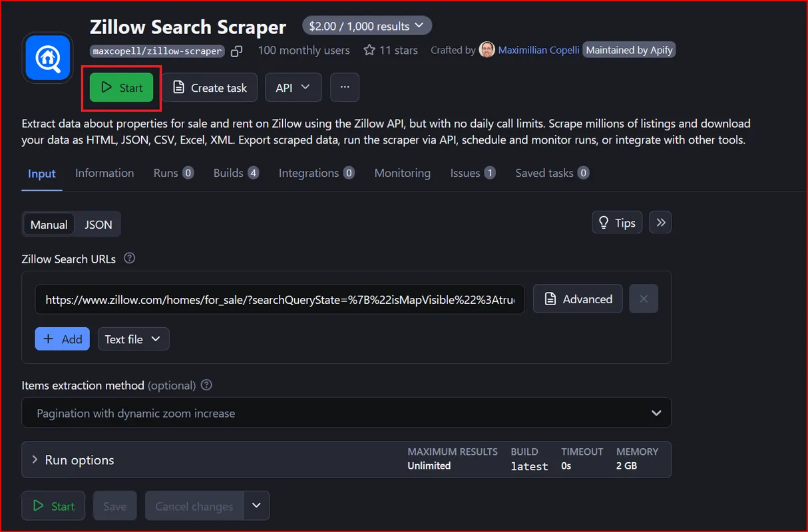808x532 pixels.
Task: Open the Builds tab
Action: click(236, 173)
